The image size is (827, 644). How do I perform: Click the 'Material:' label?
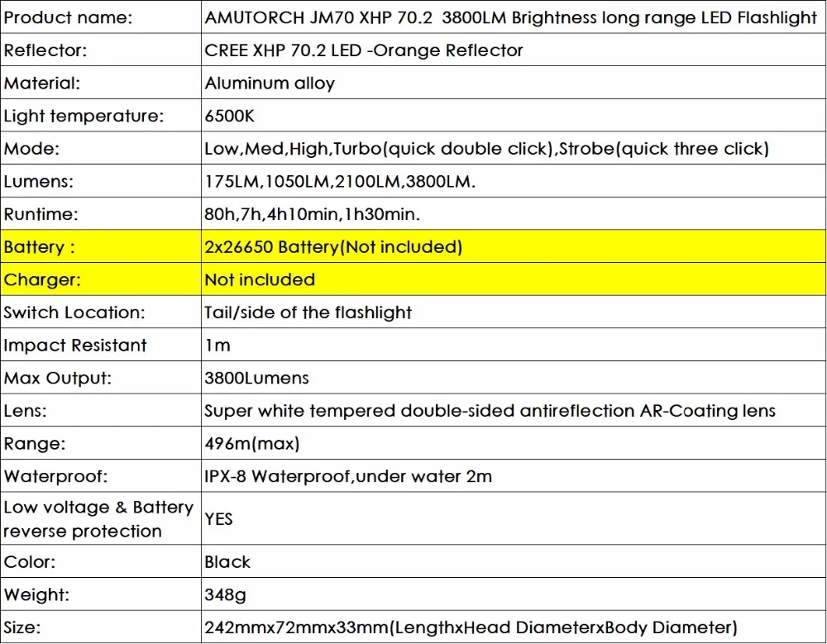pyautogui.click(x=41, y=83)
